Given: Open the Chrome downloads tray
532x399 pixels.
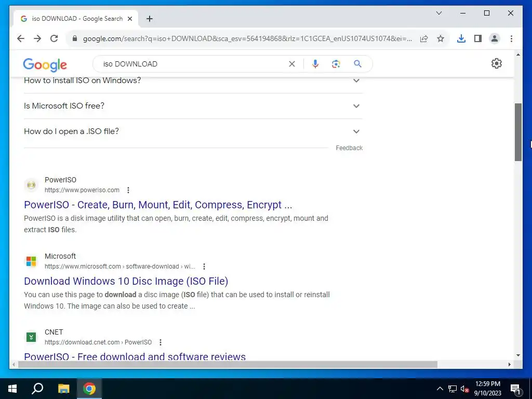Looking at the screenshot, I should [461, 38].
